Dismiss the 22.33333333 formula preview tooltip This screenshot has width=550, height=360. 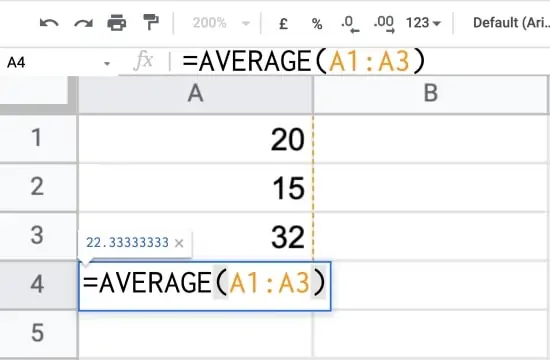coord(179,243)
